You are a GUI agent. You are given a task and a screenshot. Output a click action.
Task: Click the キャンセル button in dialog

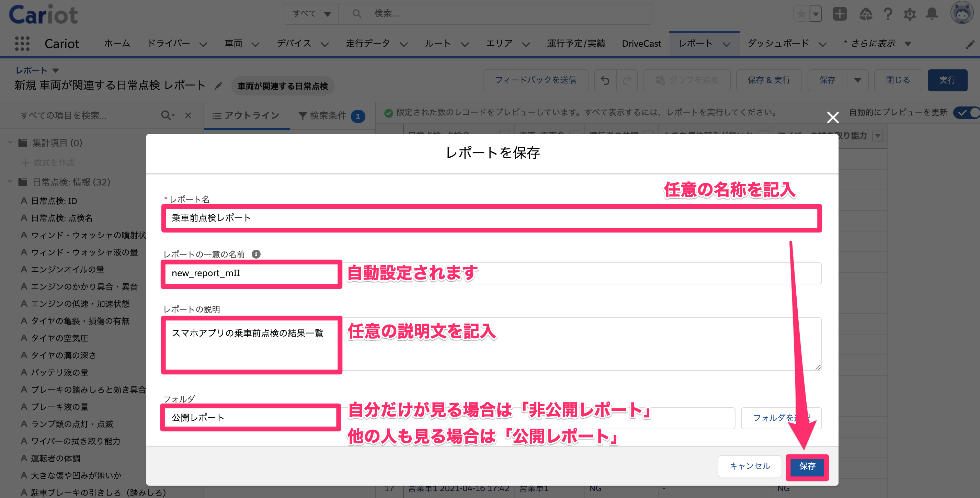750,466
